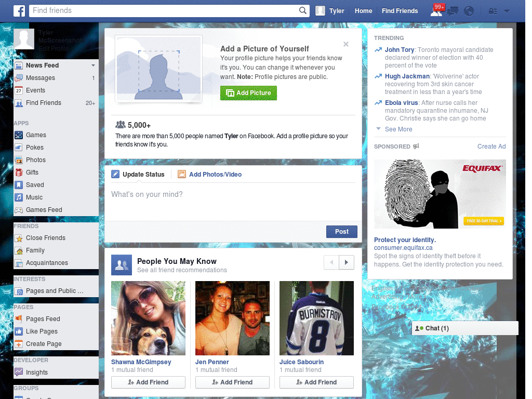Click the Pokes icon in sidebar

point(19,148)
